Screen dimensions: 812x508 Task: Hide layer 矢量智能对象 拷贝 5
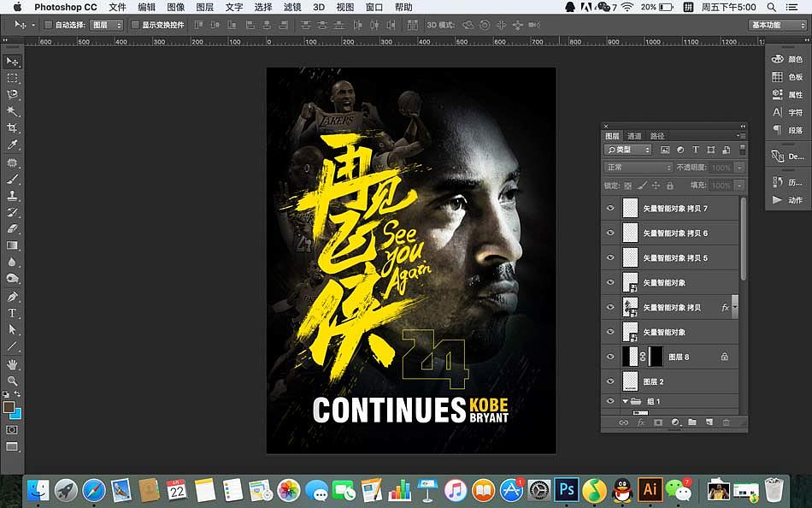click(x=610, y=257)
